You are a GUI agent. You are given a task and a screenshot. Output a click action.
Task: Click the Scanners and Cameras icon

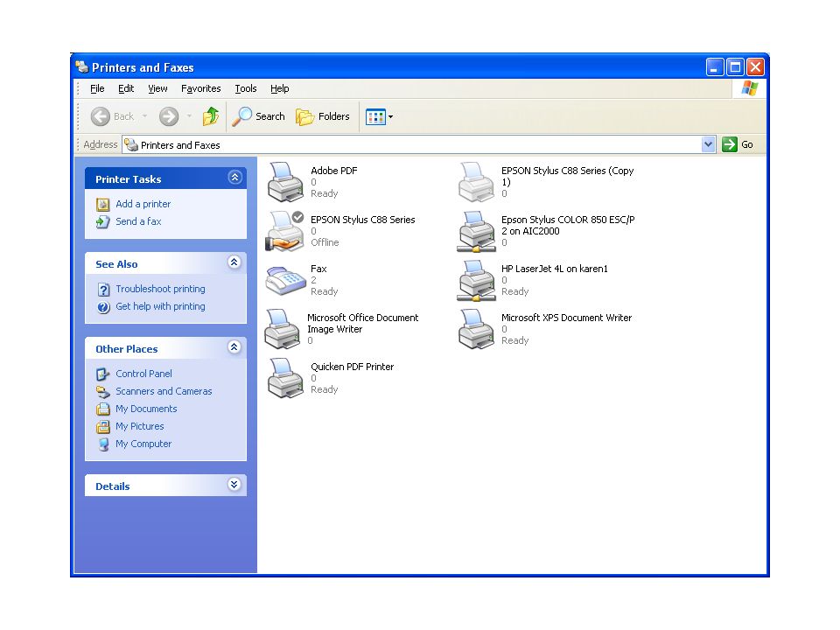click(103, 392)
